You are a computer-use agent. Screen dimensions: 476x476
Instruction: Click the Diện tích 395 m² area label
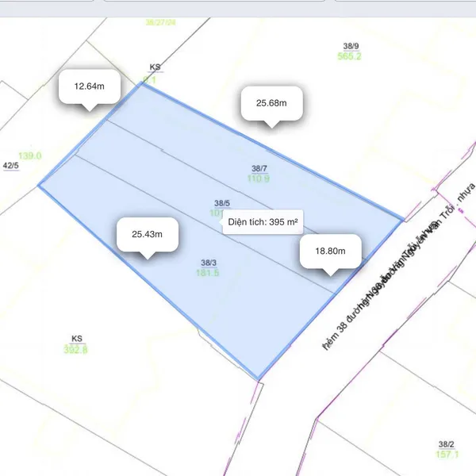click(263, 223)
